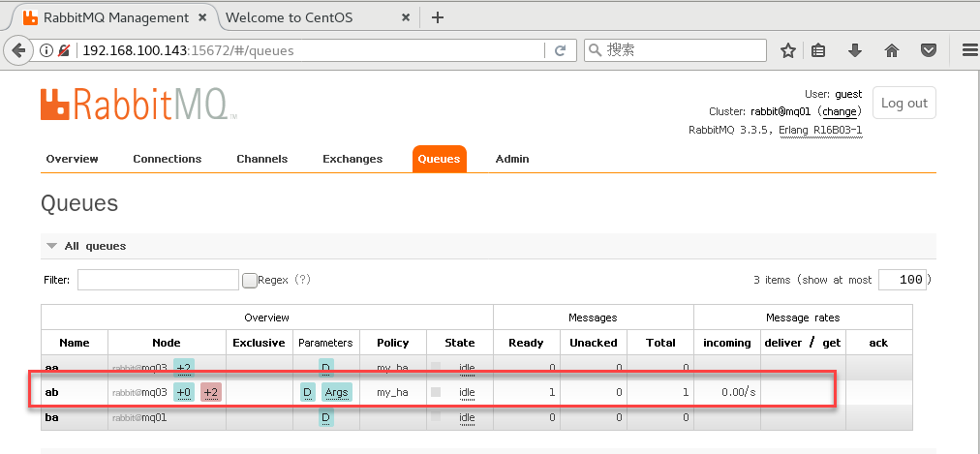The image size is (980, 454).
Task: Go back with the browser back arrow
Action: pyautogui.click(x=18, y=50)
